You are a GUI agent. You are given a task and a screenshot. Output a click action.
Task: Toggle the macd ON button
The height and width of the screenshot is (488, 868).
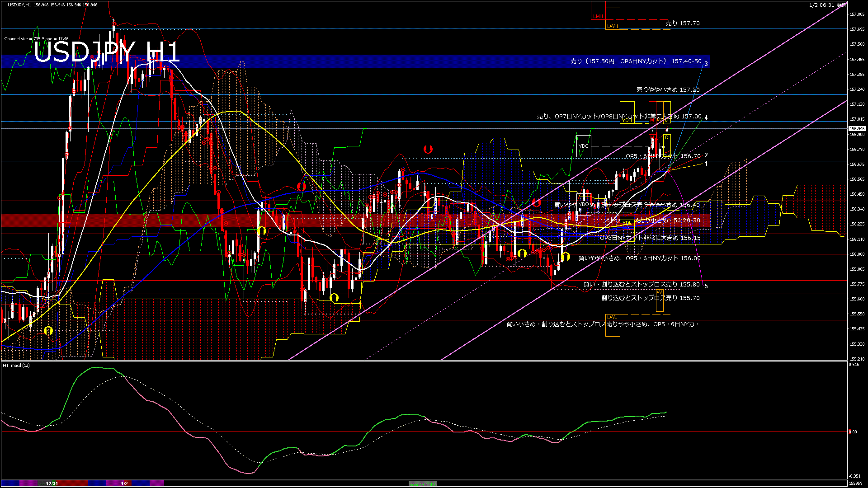(423, 484)
